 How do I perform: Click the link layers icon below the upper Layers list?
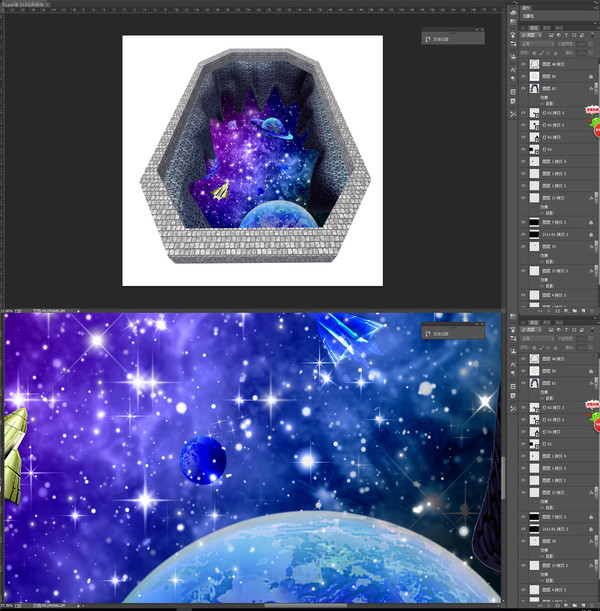(540, 311)
